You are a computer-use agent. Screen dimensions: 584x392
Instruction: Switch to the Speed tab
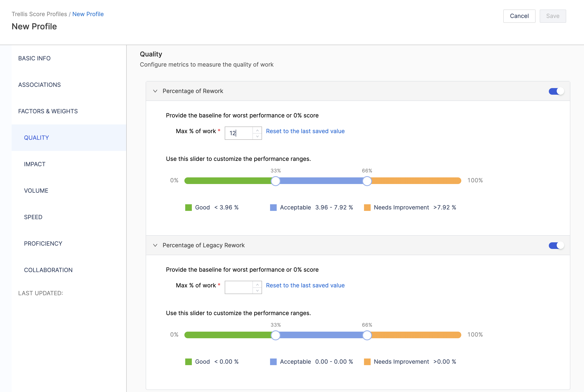coord(33,217)
